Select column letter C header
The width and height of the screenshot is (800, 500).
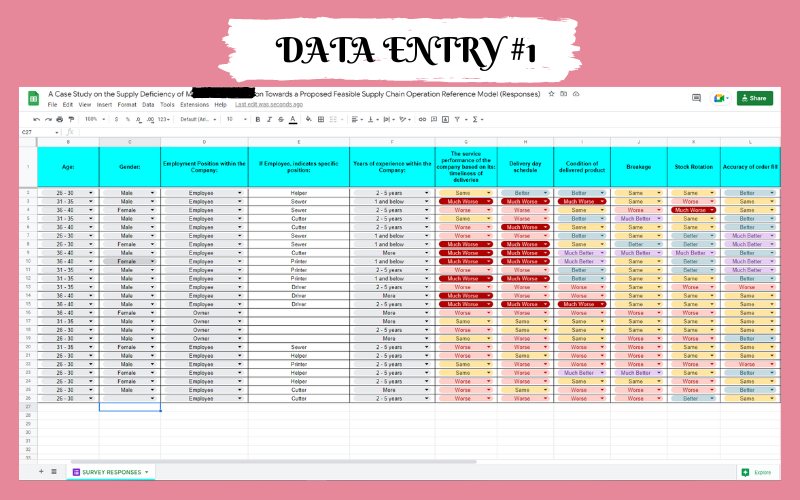pos(130,142)
